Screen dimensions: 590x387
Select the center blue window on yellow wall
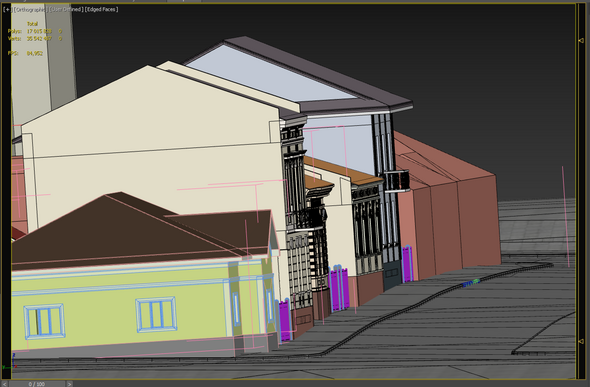pos(156,314)
